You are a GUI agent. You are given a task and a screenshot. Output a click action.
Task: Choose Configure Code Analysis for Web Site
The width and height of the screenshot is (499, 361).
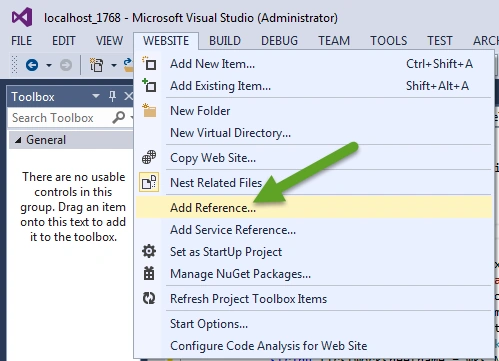pos(314,346)
